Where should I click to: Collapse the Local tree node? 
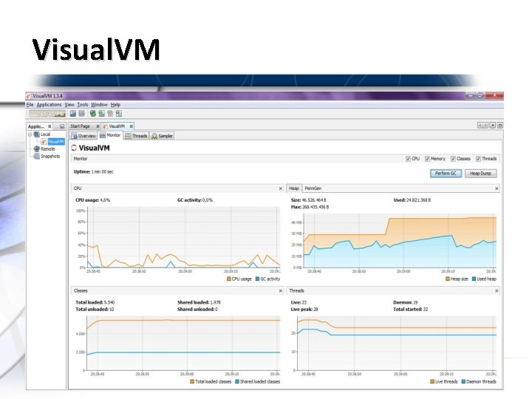tap(30, 134)
